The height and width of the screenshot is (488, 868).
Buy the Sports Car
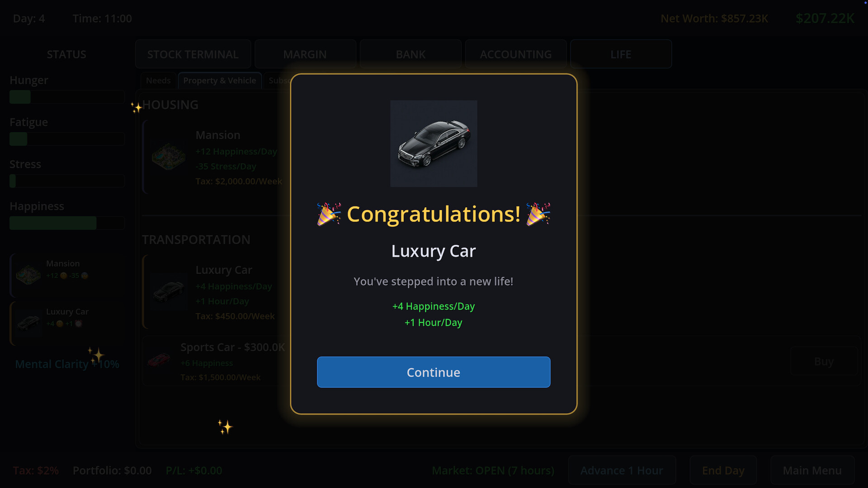[824, 361]
